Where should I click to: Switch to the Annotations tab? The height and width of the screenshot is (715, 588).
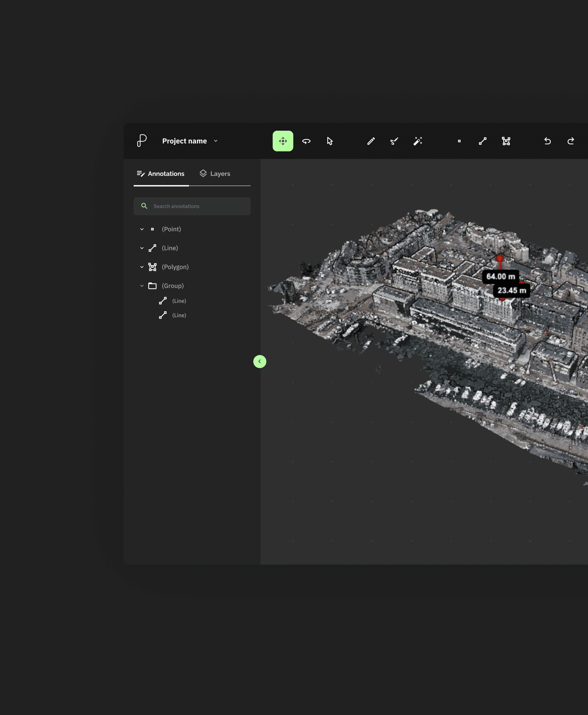point(161,174)
